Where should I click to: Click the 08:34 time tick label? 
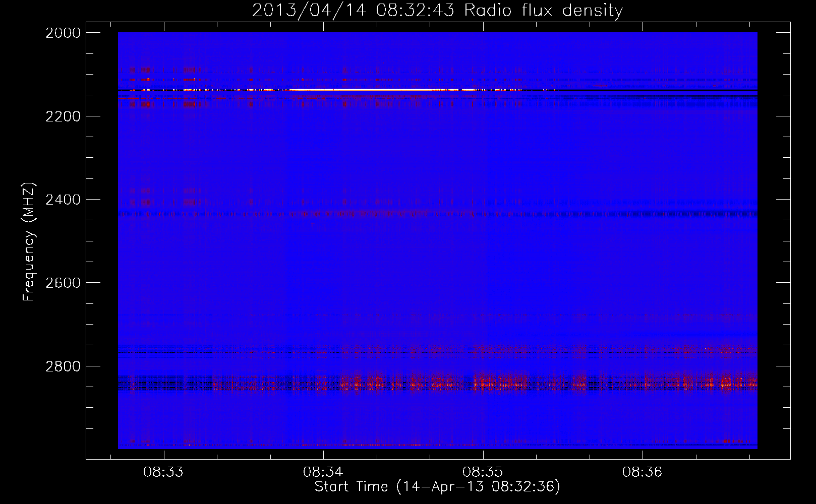pos(323,472)
